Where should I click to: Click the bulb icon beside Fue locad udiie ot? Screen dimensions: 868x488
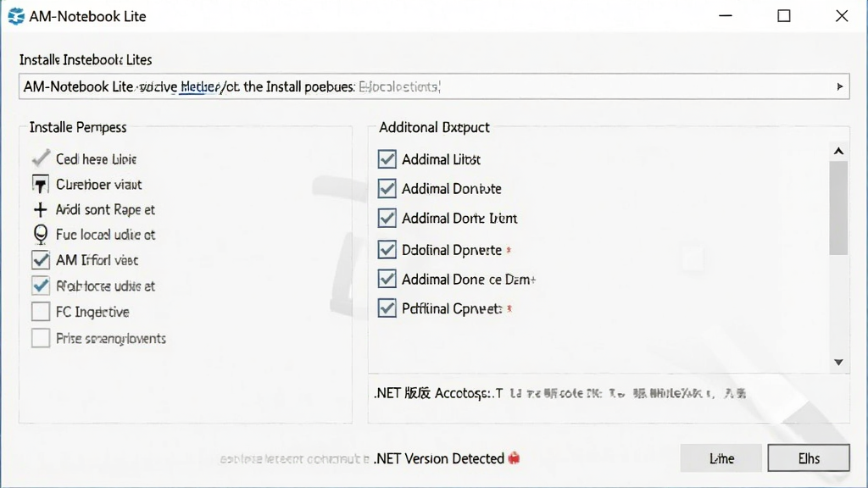click(41, 235)
